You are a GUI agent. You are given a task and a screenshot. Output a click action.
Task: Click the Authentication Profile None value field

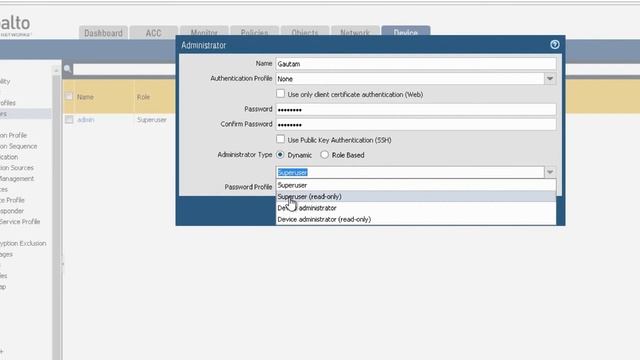[410, 78]
